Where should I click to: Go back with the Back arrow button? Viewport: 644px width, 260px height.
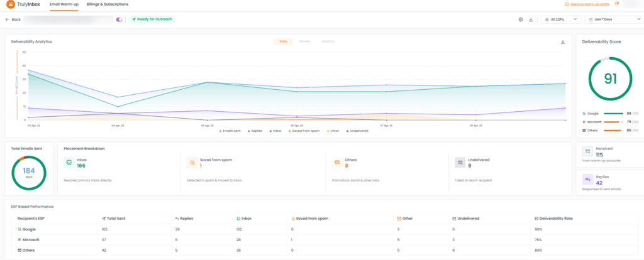point(13,19)
